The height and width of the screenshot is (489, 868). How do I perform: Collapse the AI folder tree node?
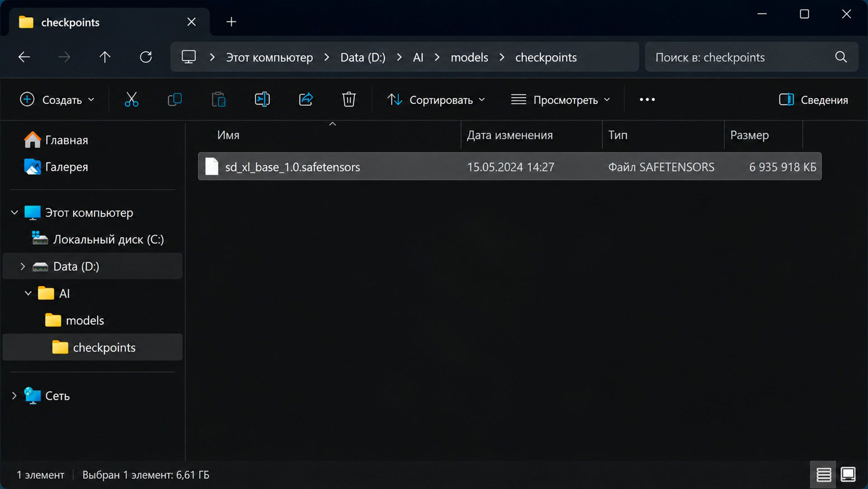28,294
